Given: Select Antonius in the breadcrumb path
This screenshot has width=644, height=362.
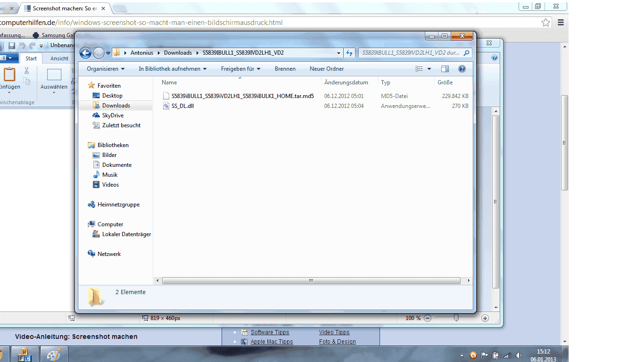Looking at the screenshot, I should [x=141, y=53].
